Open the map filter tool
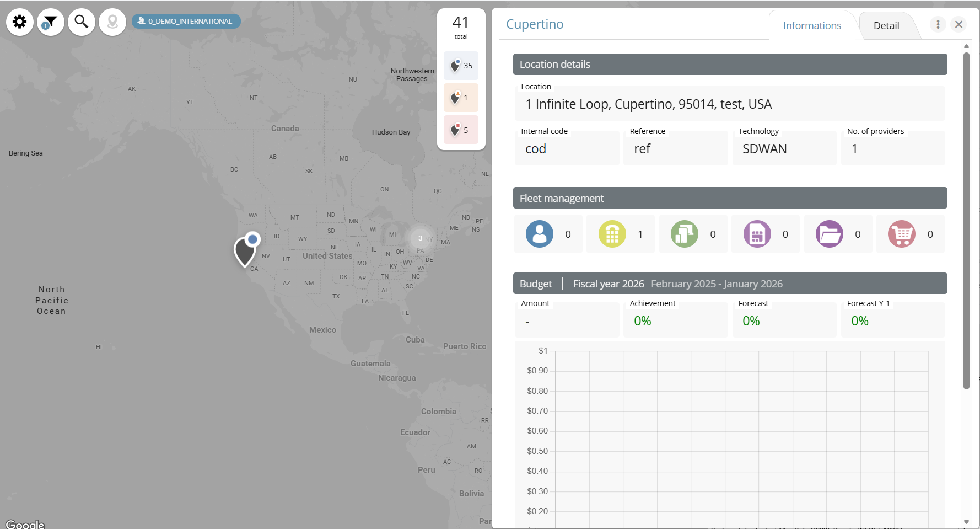 point(51,22)
